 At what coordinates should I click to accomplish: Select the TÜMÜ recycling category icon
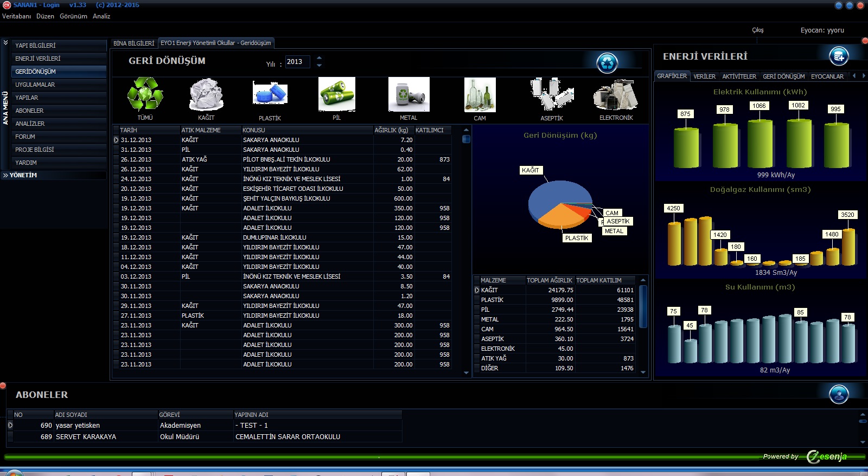[145, 94]
